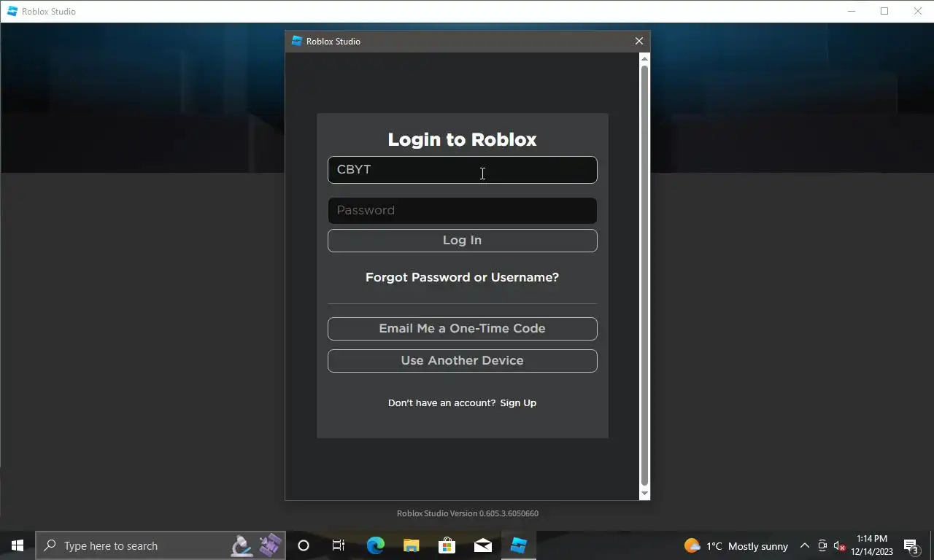
Task: Open the weather widget showing Mostly sunny
Action: pyautogui.click(x=736, y=545)
